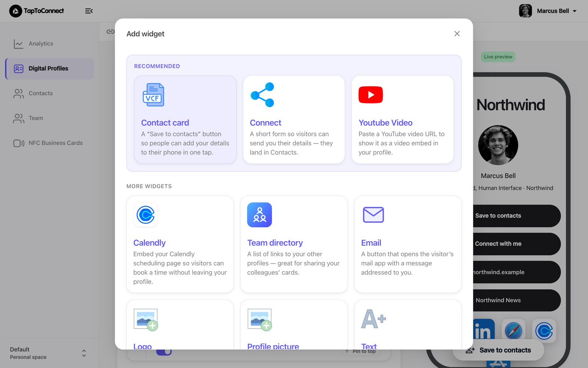
Task: Click Marcus Bell profile photo in preview
Action: click(x=498, y=145)
